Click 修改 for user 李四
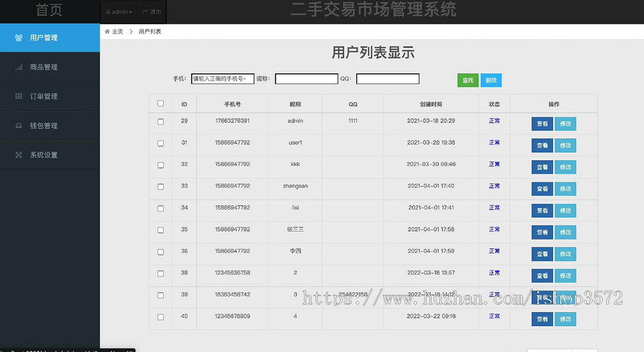644x352 pixels. (x=565, y=254)
